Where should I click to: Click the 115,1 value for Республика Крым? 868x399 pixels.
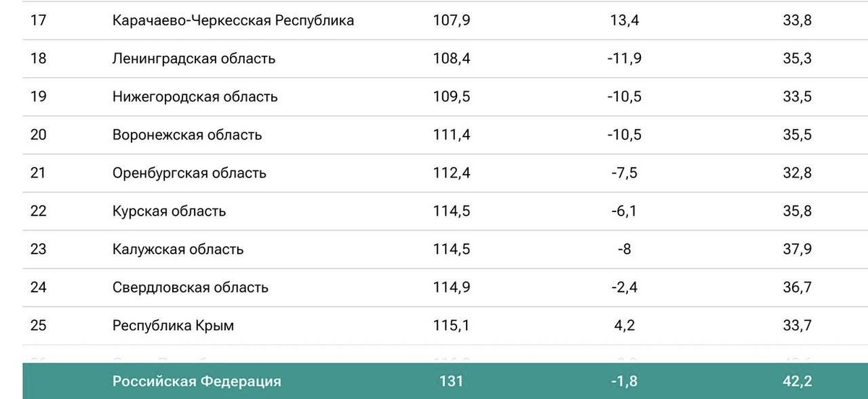click(451, 326)
